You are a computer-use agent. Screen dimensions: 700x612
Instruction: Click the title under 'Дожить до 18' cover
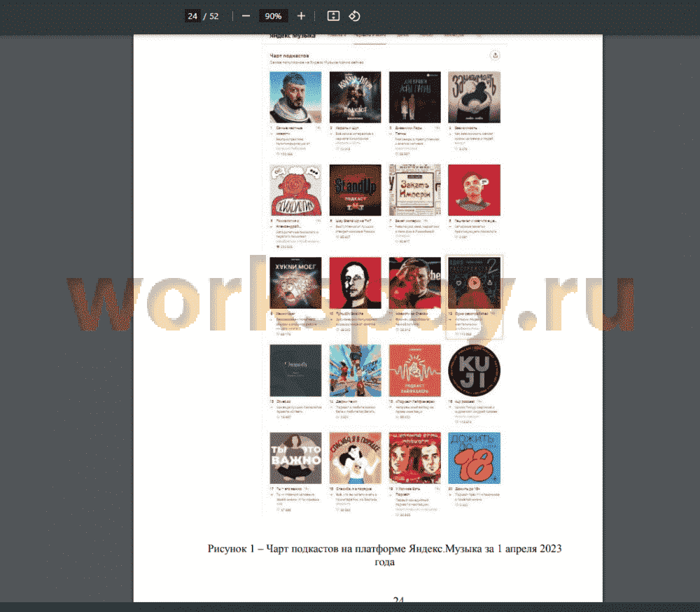point(468,489)
